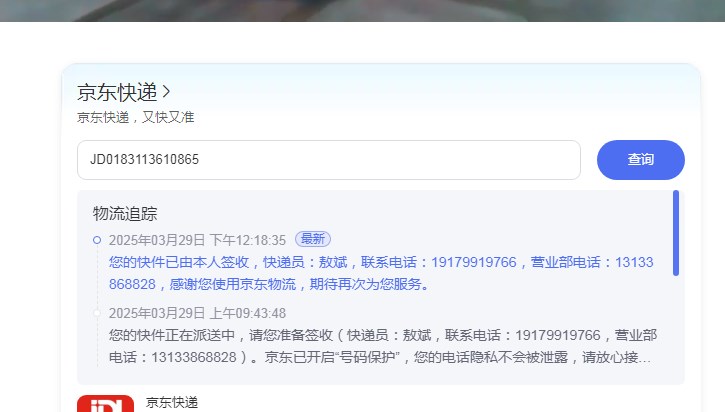The image size is (725, 412).
Task: Click the 京东快递 label beside the logo
Action: (172, 402)
